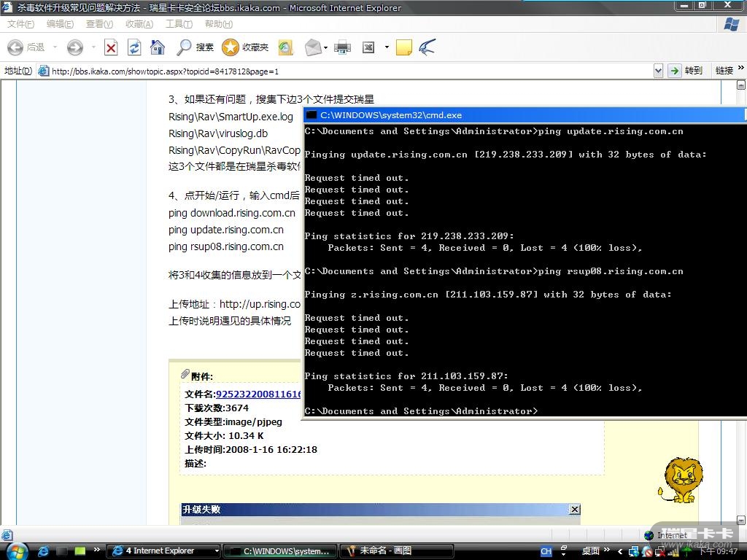The width and height of the screenshot is (747, 560).
Task: Click the 转到 Go button label
Action: 694,71
